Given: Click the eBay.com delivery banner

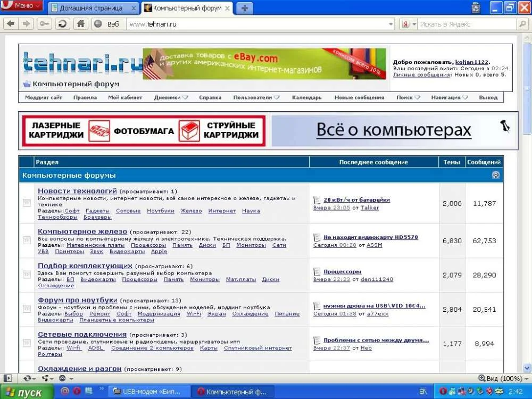Looking at the screenshot, I should coord(264,64).
